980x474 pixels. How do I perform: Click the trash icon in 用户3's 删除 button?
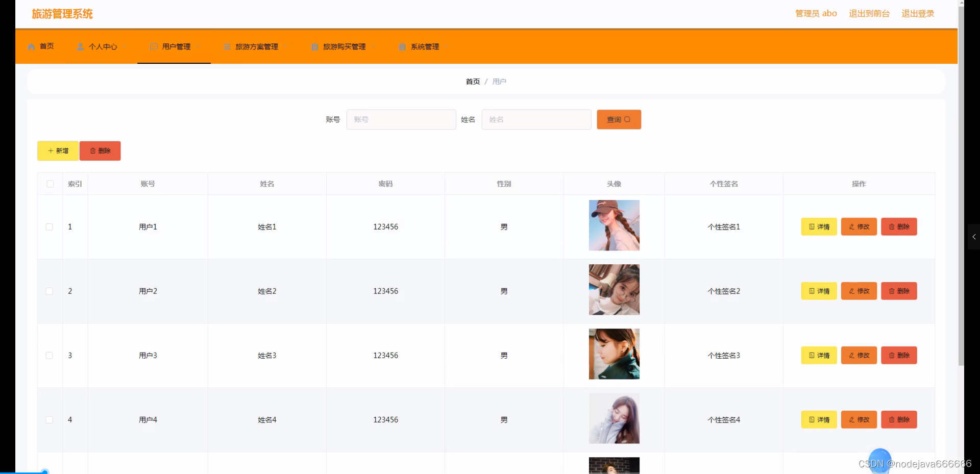(892, 355)
